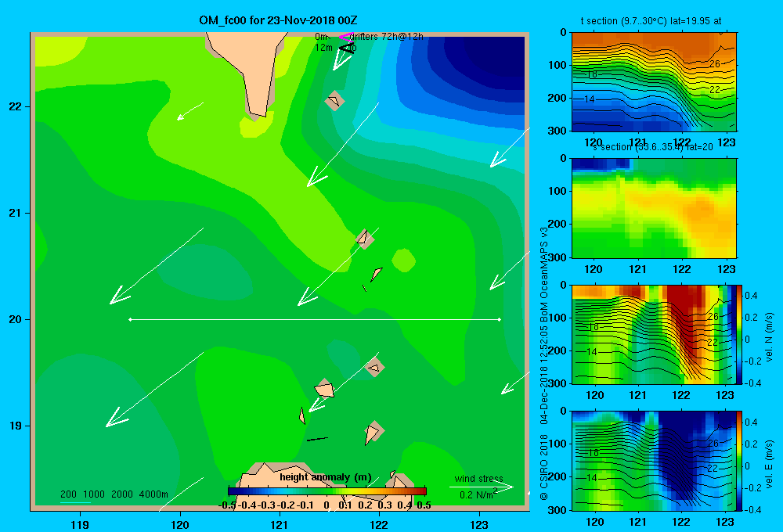Click longitude label "123" under the main map
The width and height of the screenshot is (783, 532).
pos(479,524)
